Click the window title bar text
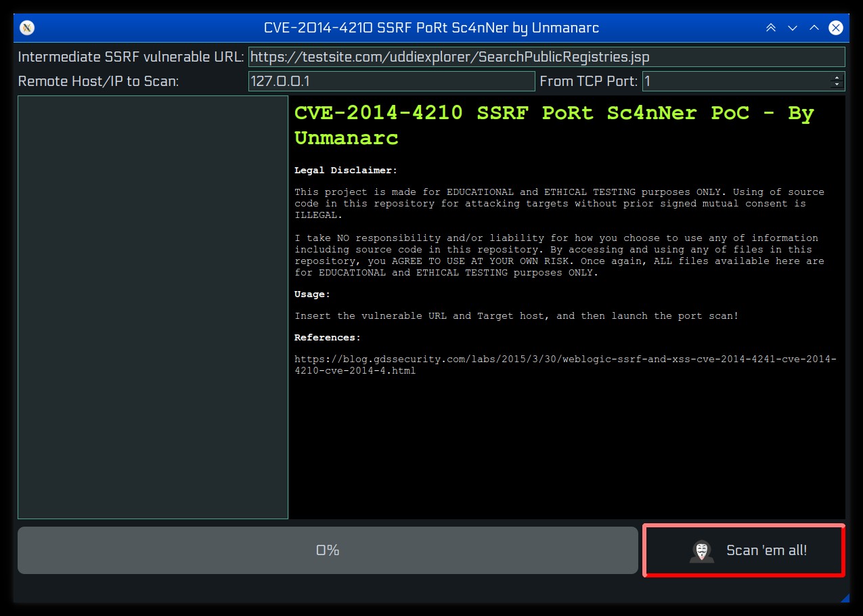The height and width of the screenshot is (616, 863). point(431,28)
